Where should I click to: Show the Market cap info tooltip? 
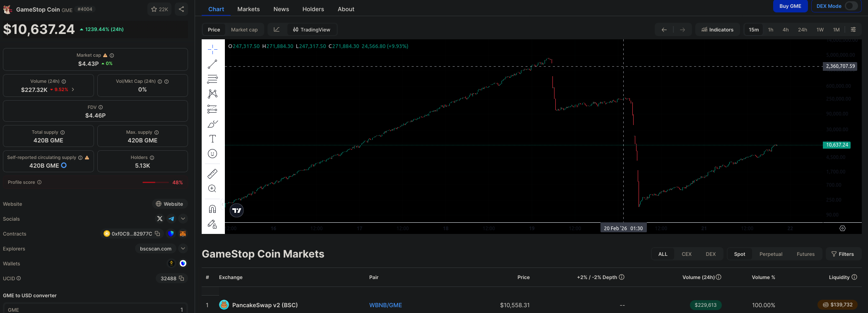pyautogui.click(x=112, y=55)
